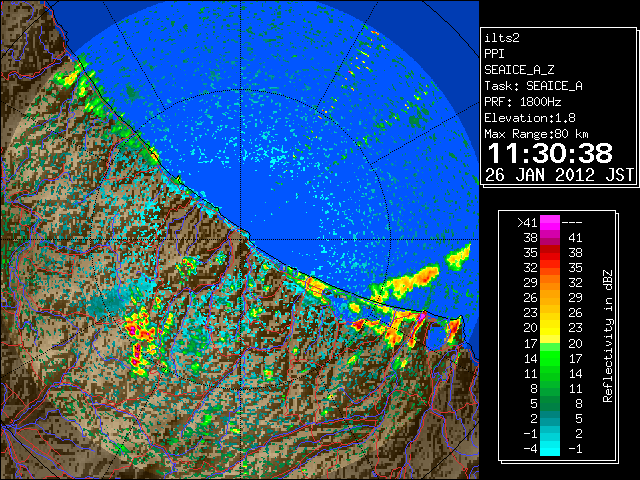Click the cyan swatch beside '-4'
Viewport: 640px width, 480px height.
point(550,449)
